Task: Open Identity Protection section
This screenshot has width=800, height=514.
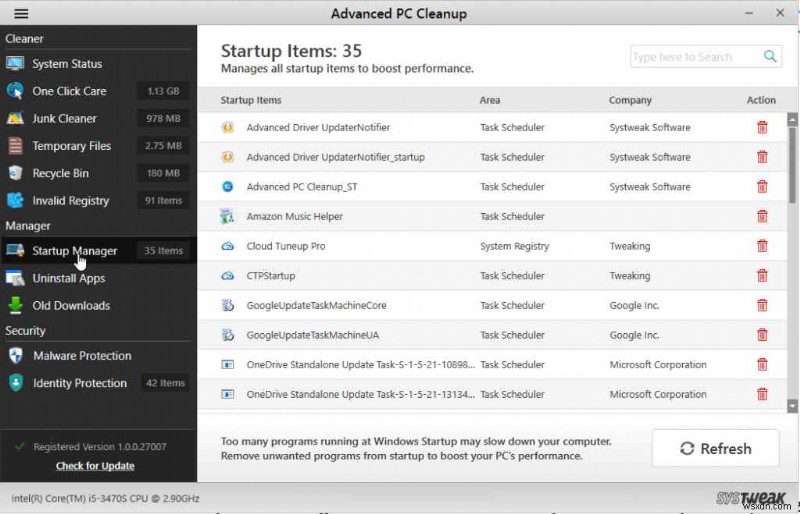Action: point(80,383)
